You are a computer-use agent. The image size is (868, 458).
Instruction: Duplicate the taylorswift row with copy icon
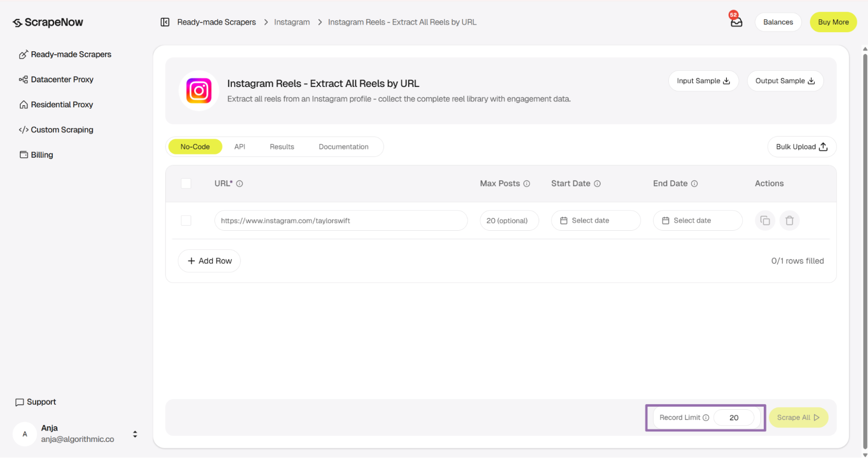coord(765,221)
